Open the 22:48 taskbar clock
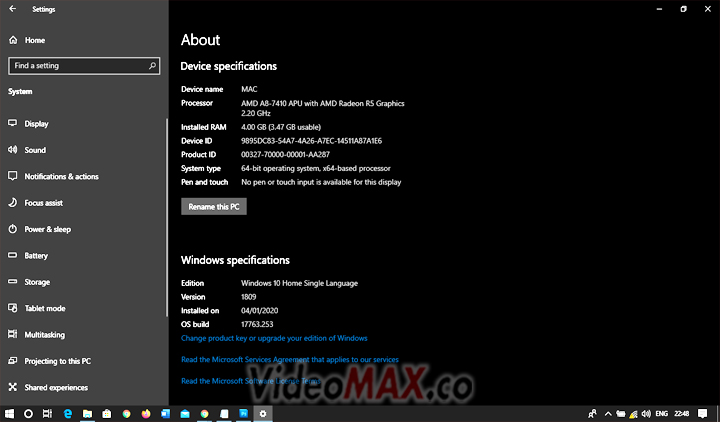 point(682,414)
